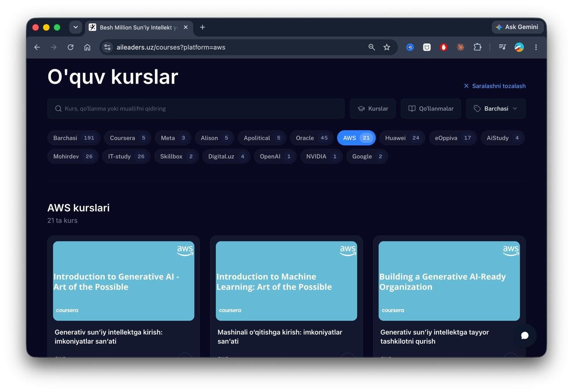Close the Besh Million tab

click(186, 27)
